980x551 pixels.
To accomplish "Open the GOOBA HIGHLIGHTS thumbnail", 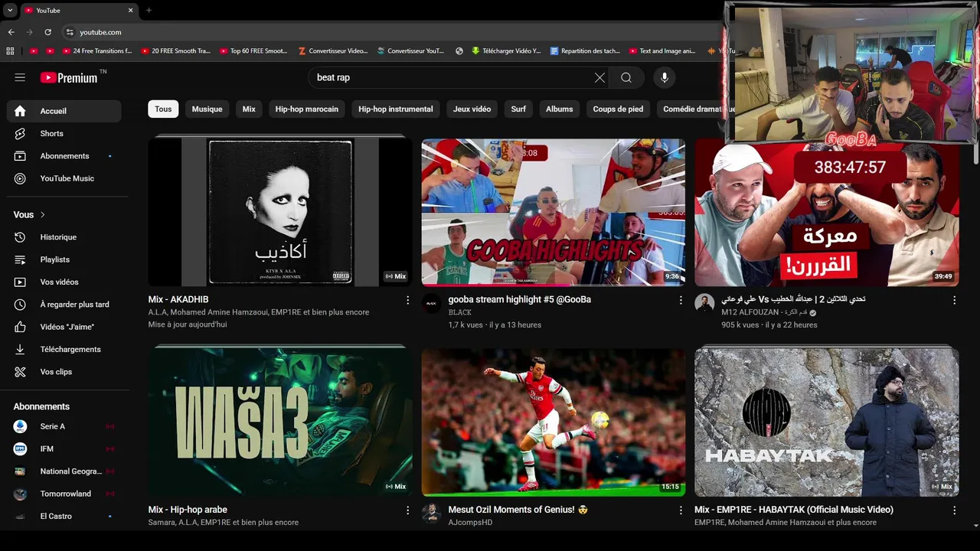I will [554, 213].
